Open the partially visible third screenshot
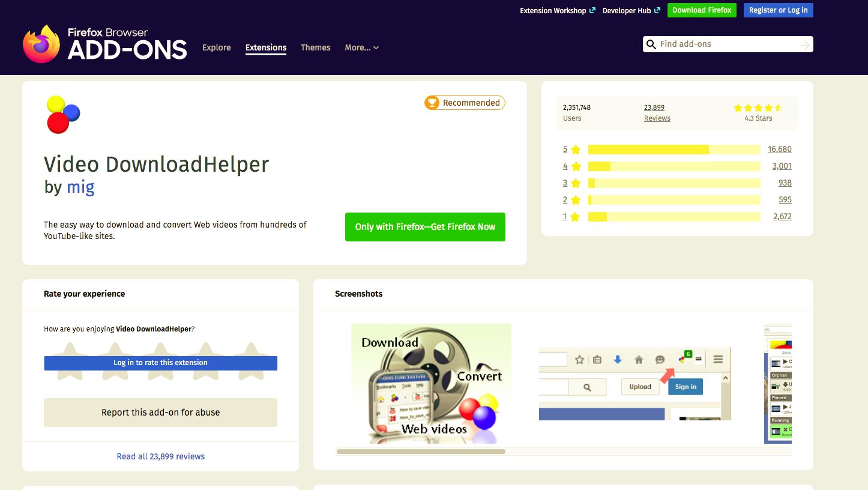 click(778, 384)
